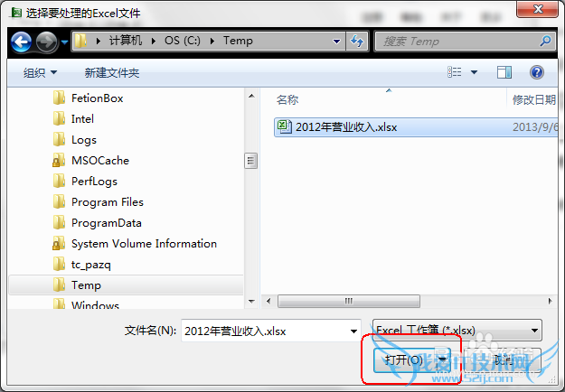Open the help question mark icon

click(537, 72)
